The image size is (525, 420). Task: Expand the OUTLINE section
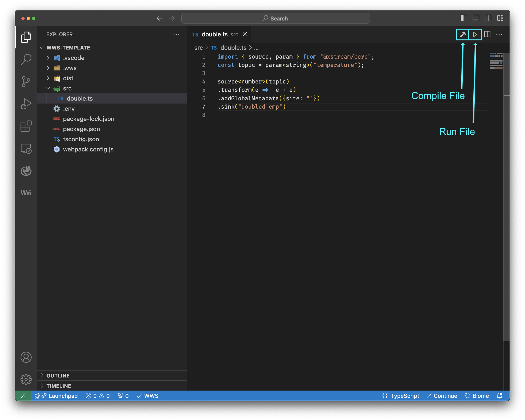(58, 376)
